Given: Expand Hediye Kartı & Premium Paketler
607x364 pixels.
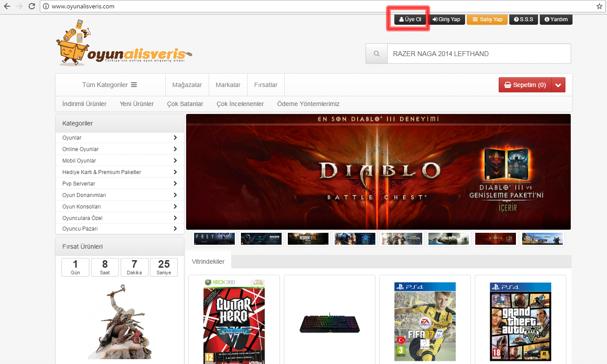Looking at the screenshot, I should (x=120, y=172).
